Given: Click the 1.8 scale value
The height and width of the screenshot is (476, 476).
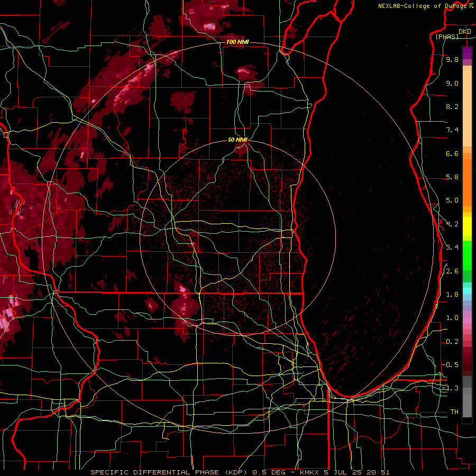Looking at the screenshot, I should (452, 295).
